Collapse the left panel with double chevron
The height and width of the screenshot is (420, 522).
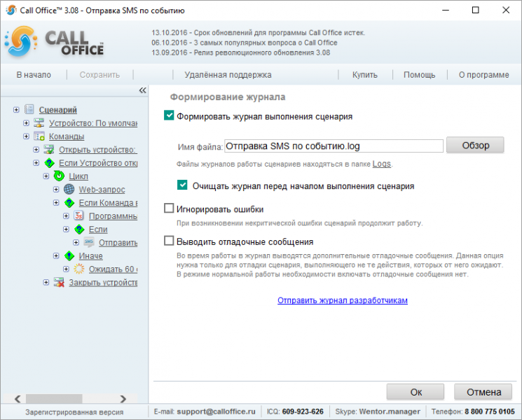(142, 90)
